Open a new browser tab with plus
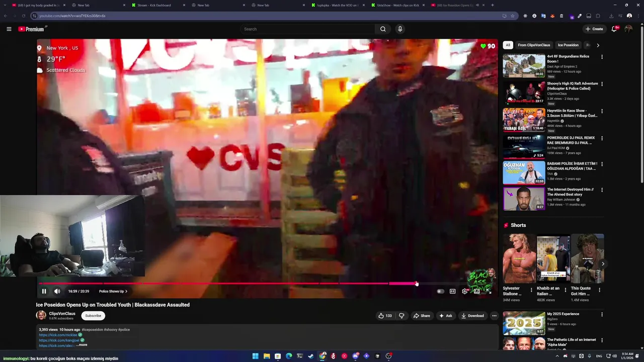 click(x=492, y=5)
